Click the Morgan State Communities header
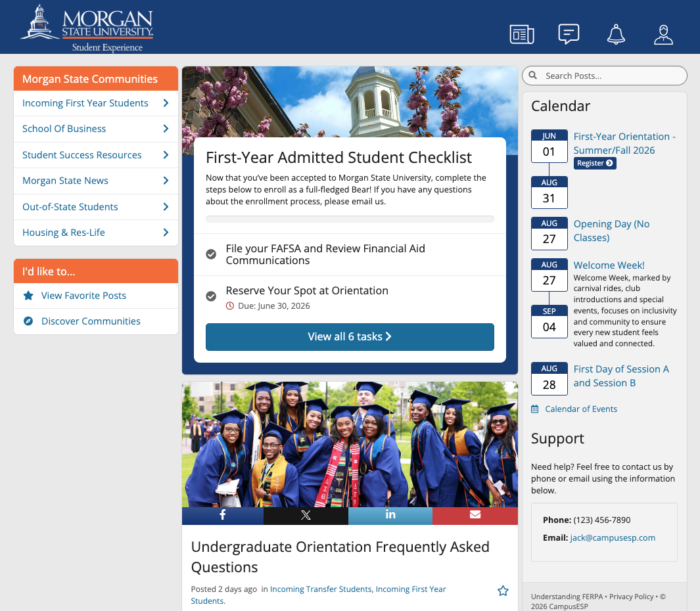The width and height of the screenshot is (700, 611). 96,79
